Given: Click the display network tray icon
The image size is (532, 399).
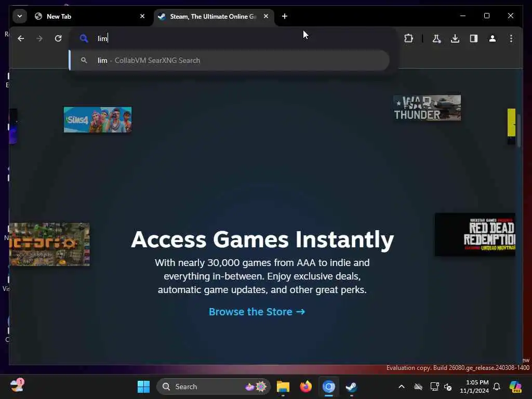Looking at the screenshot, I should coord(434,387).
